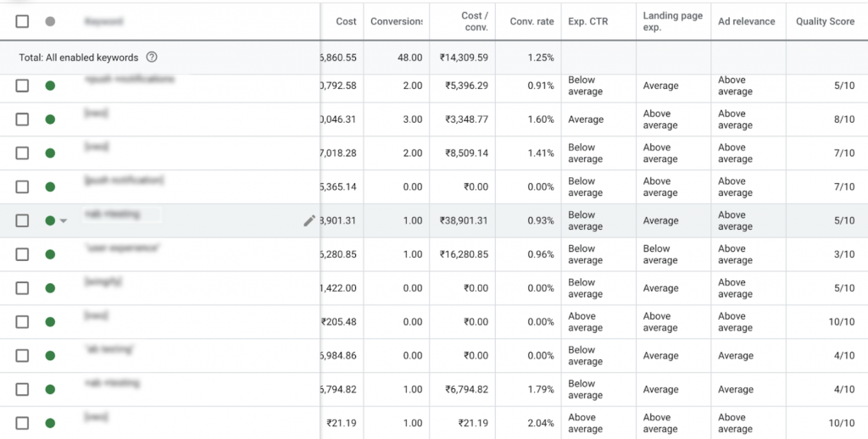Click the green status dot in the 1,422.00 row
This screenshot has height=439, width=868.
click(50, 288)
